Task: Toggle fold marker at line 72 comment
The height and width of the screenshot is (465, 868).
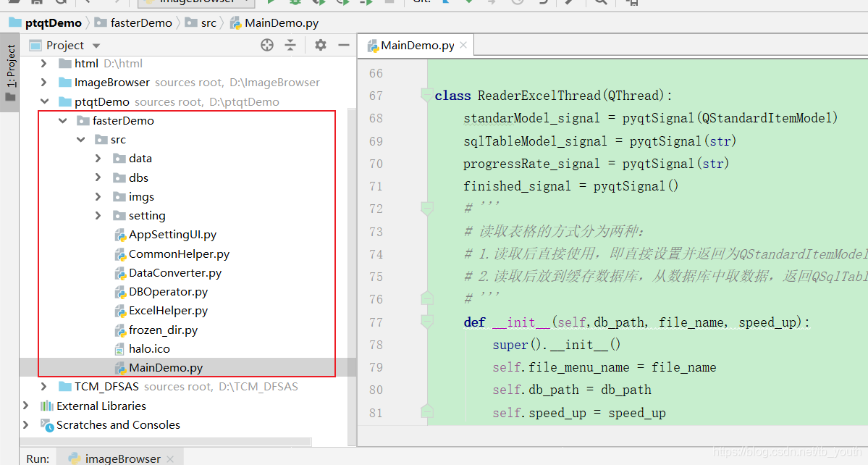Action: click(x=427, y=209)
